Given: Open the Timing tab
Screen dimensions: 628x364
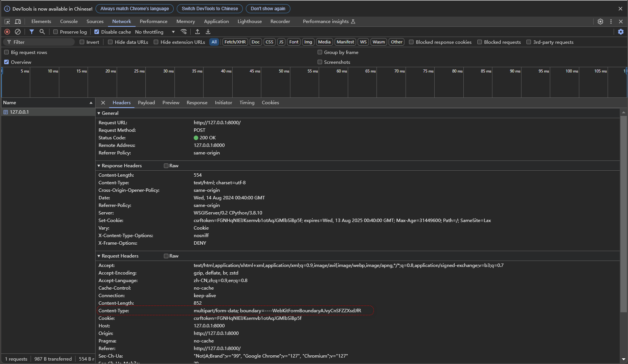Looking at the screenshot, I should (247, 103).
